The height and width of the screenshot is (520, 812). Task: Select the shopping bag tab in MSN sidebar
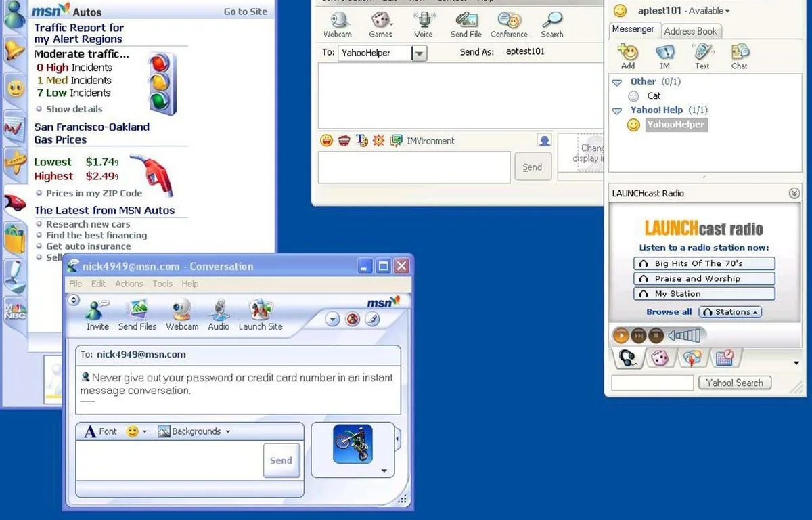coord(14,238)
